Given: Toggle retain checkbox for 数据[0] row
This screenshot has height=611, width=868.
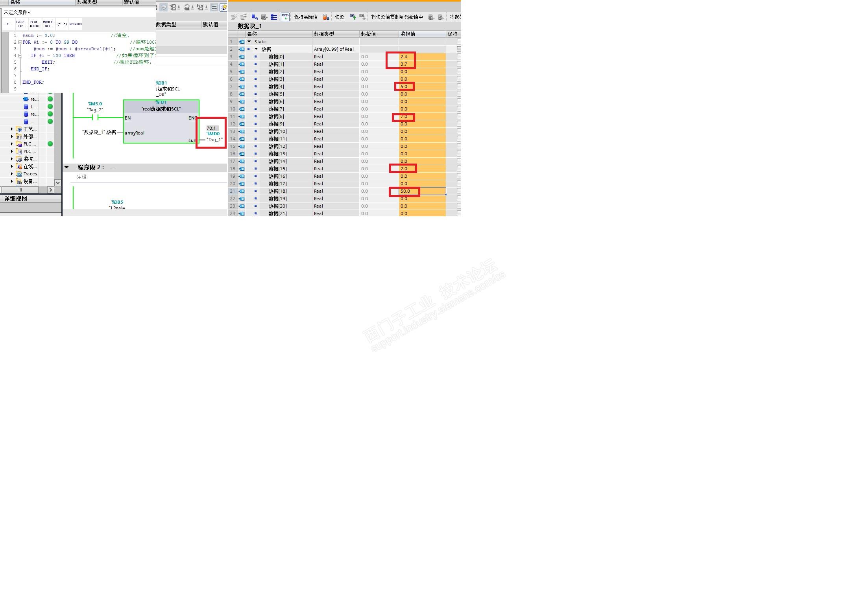Looking at the screenshot, I should 459,57.
